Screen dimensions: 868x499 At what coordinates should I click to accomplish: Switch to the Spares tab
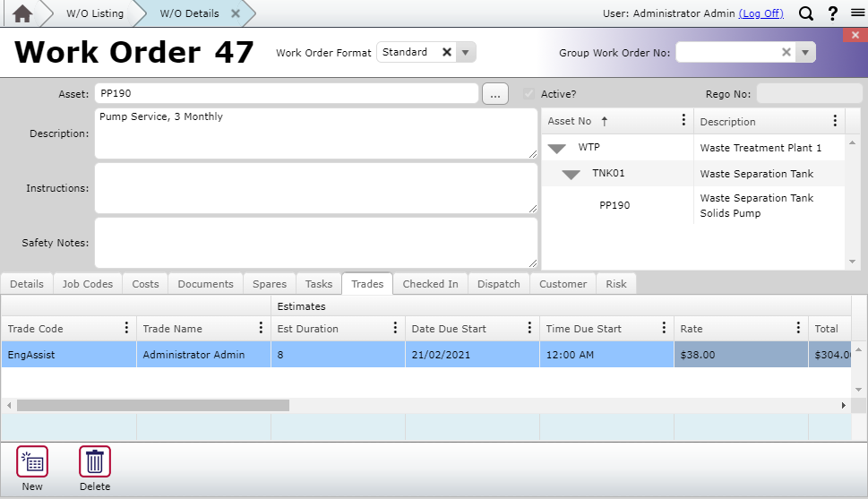(270, 284)
